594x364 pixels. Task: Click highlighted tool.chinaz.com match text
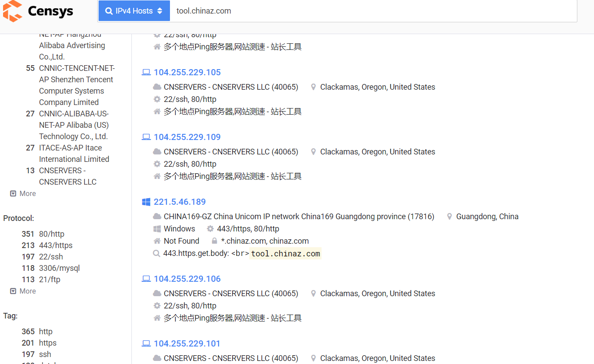point(285,254)
